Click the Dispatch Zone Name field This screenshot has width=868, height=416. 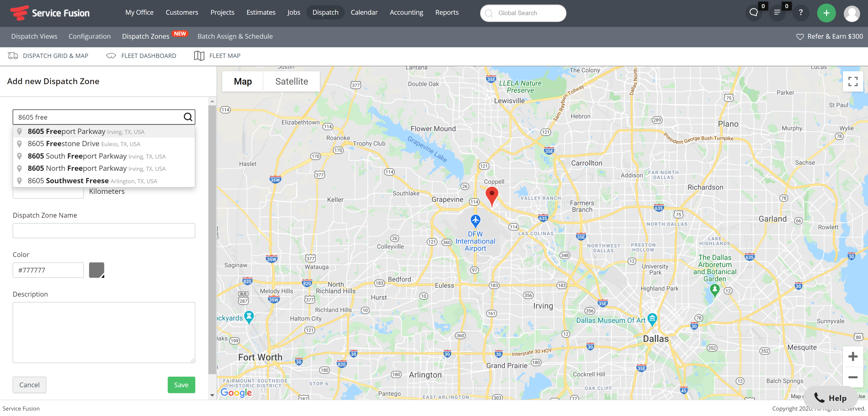[x=104, y=231]
